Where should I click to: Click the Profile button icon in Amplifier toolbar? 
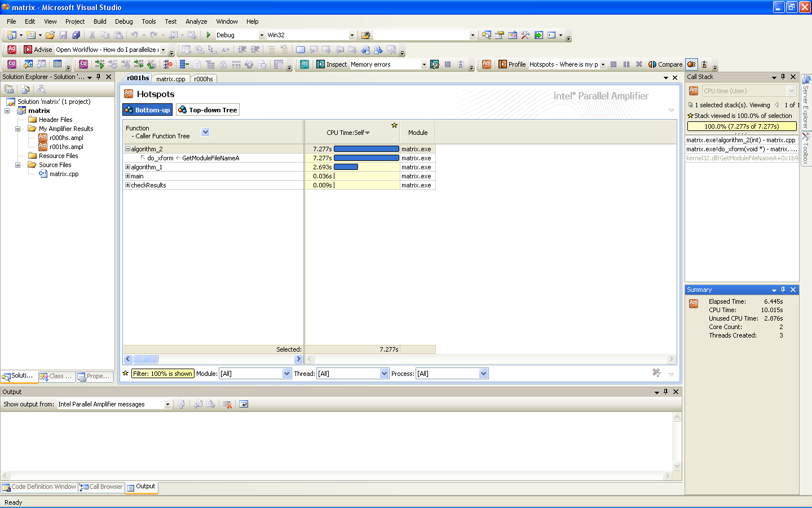tap(502, 64)
